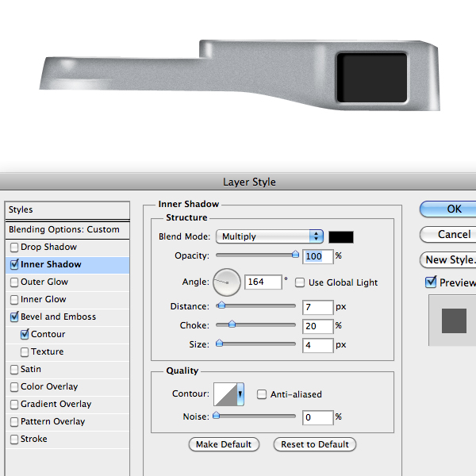Click the Distance value field
This screenshot has height=476, width=476.
[x=318, y=307]
